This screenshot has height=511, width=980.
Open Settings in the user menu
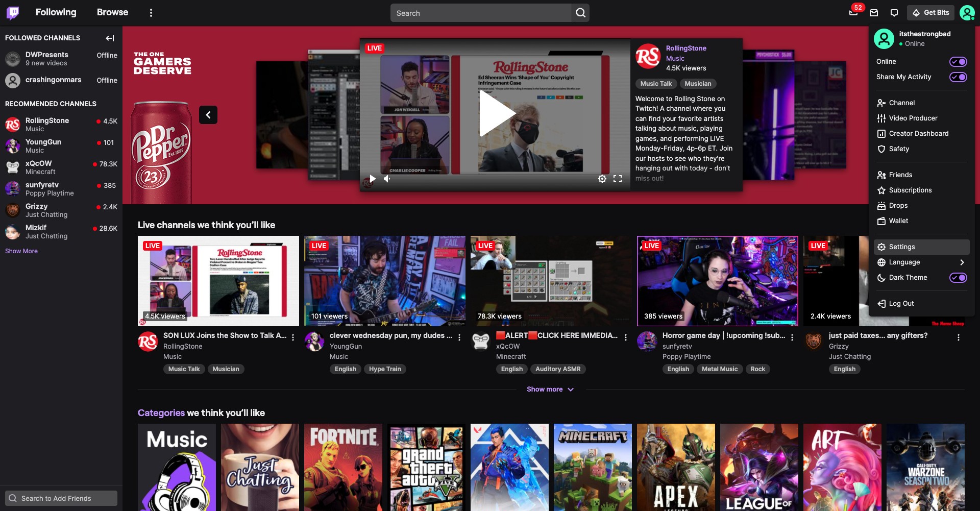point(921,247)
